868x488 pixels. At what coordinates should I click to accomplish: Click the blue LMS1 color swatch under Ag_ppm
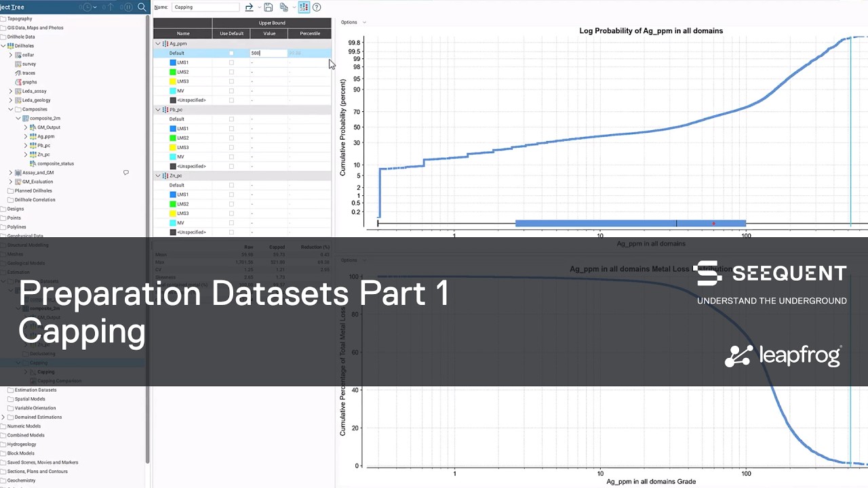[x=173, y=62]
